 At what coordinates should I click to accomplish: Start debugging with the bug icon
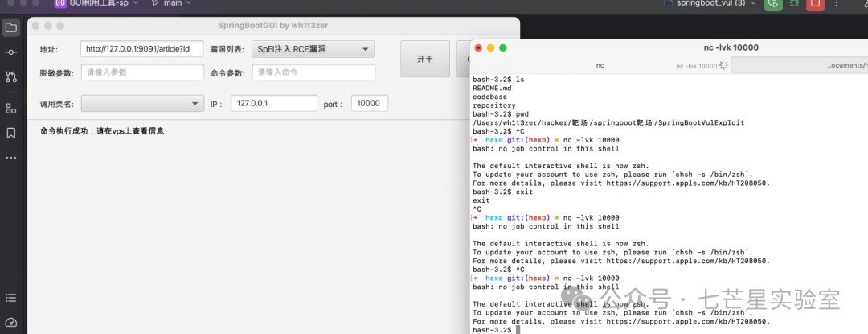pyautogui.click(x=795, y=3)
